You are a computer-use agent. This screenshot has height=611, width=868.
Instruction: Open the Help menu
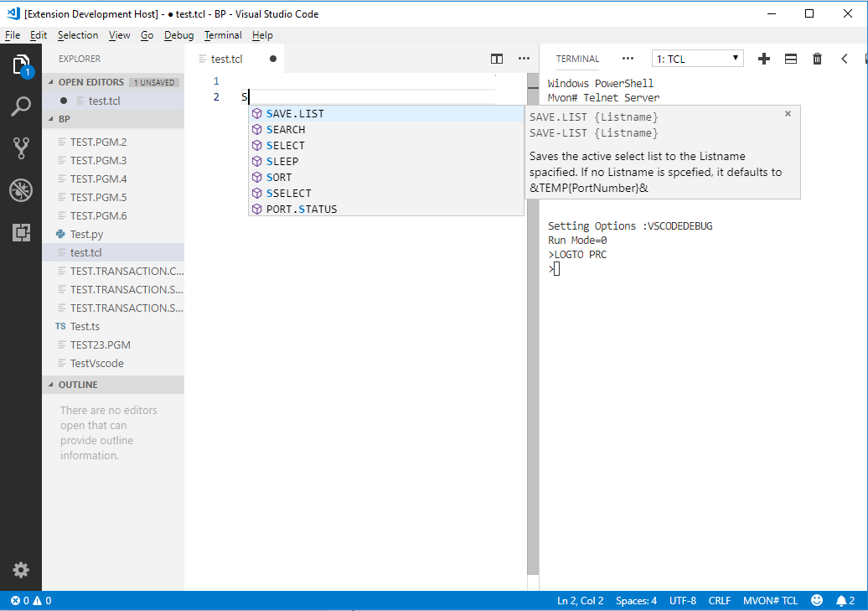(262, 35)
